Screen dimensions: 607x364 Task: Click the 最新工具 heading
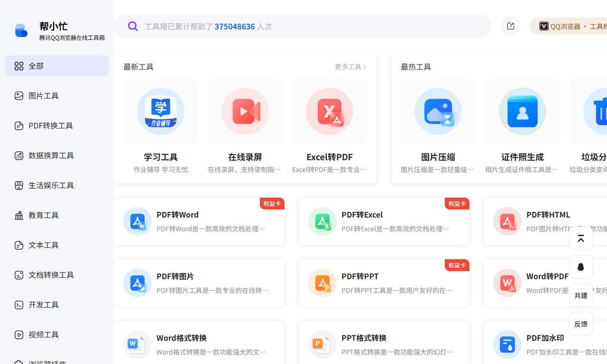click(x=138, y=67)
